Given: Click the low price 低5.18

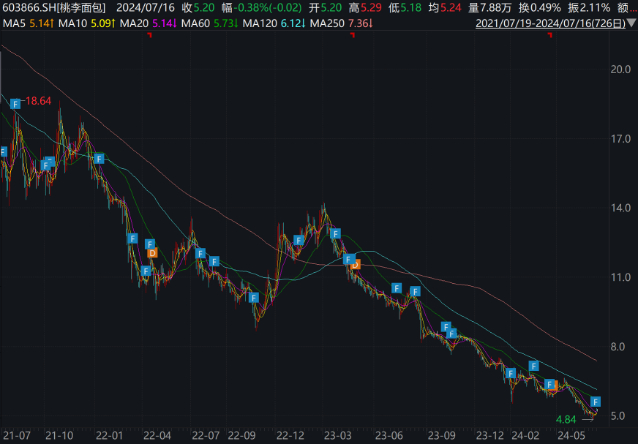Looking at the screenshot, I should [x=405, y=7].
